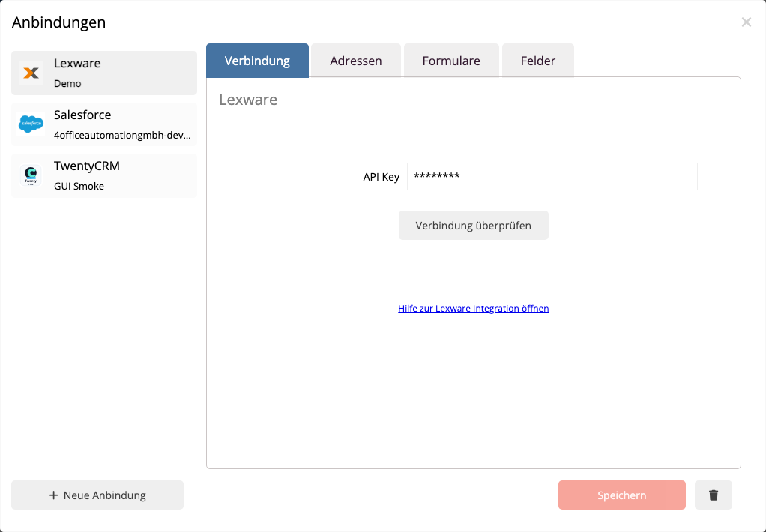Click the Speichern button
This screenshot has width=766, height=532.
(x=622, y=495)
